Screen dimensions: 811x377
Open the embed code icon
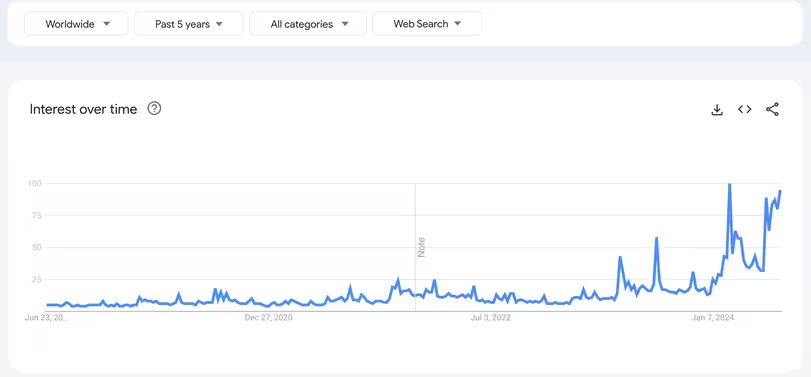(x=744, y=109)
